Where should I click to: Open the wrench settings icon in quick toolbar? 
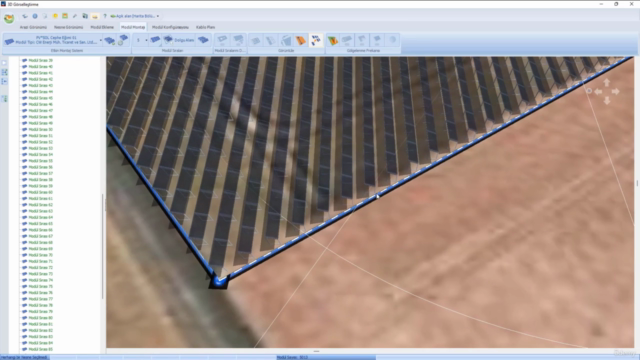click(x=75, y=16)
